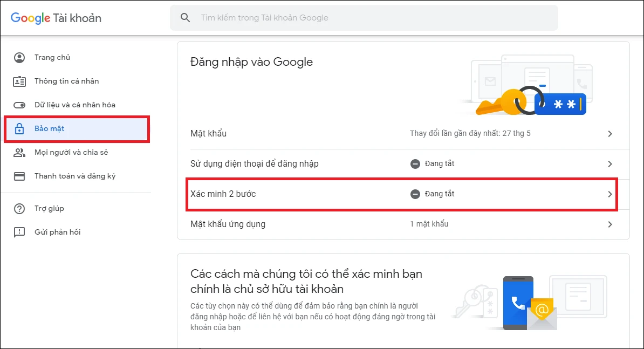The image size is (644, 349).
Task: Click the Trang chủ profile icon
Action: click(19, 58)
